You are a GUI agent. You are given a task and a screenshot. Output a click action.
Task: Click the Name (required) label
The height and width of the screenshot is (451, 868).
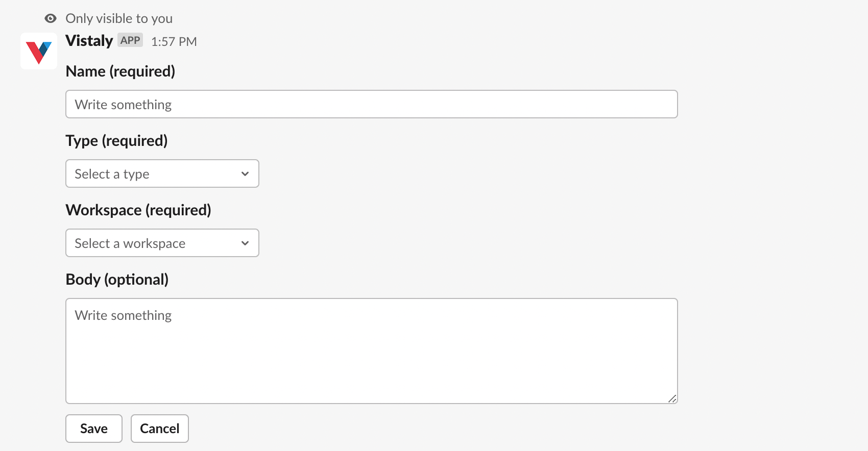[120, 71]
